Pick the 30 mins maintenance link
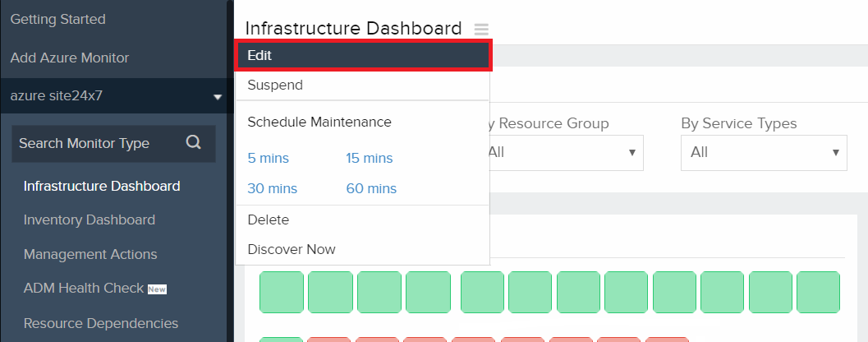This screenshot has height=342, width=868. pyautogui.click(x=272, y=188)
